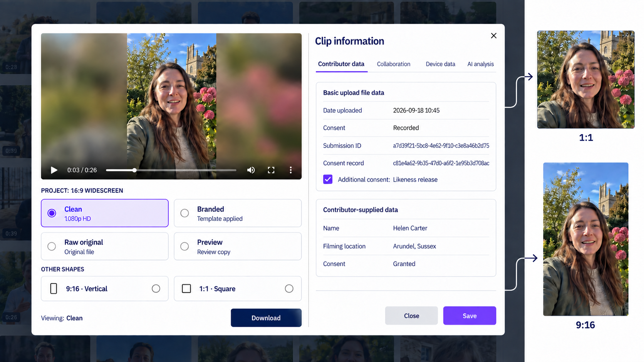Mute the video volume
This screenshot has height=362, width=644.
pos(251,170)
